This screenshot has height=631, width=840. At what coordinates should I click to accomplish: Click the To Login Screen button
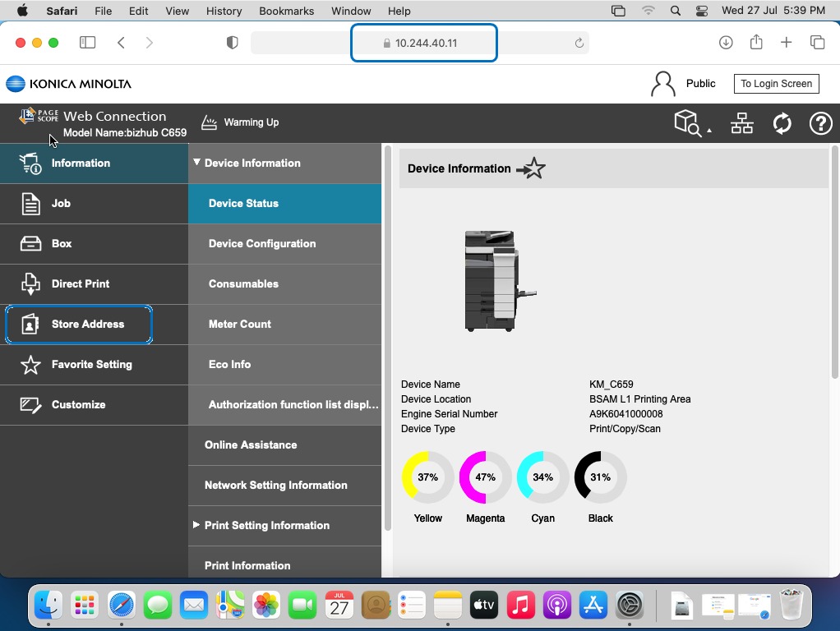(x=776, y=84)
